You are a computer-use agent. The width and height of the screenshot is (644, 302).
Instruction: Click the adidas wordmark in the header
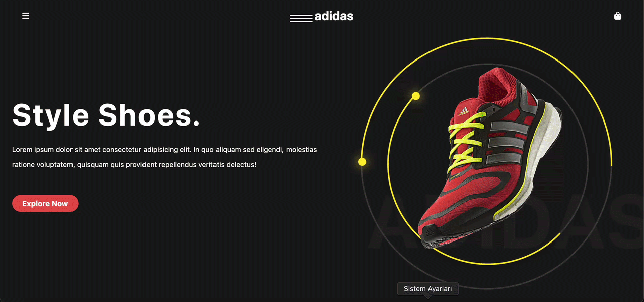(334, 16)
